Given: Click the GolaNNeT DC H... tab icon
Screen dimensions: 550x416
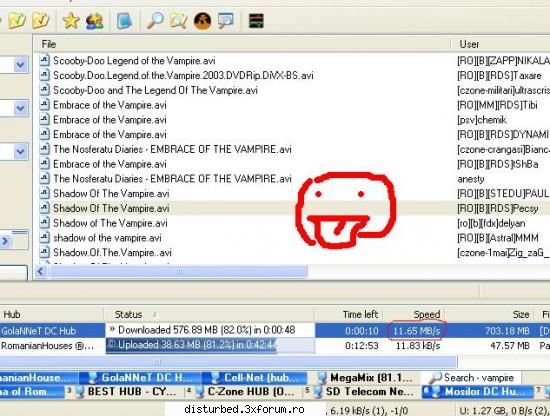Looking at the screenshot, I should click(93, 378).
